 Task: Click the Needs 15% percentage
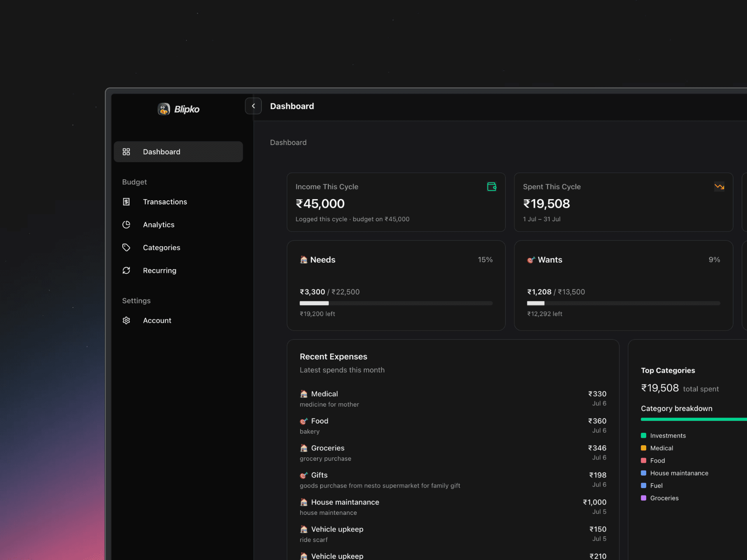pos(485,260)
